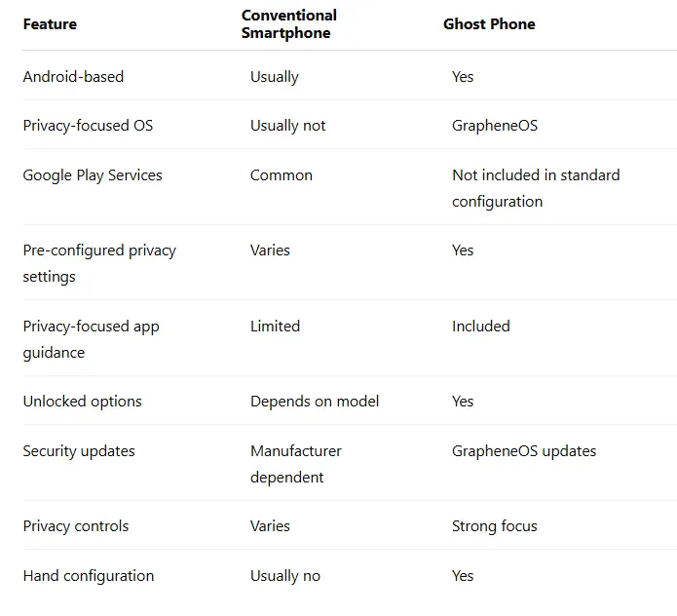This screenshot has width=677, height=616.
Task: Select the Hand configuration row label
Action: pyautogui.click(x=89, y=576)
